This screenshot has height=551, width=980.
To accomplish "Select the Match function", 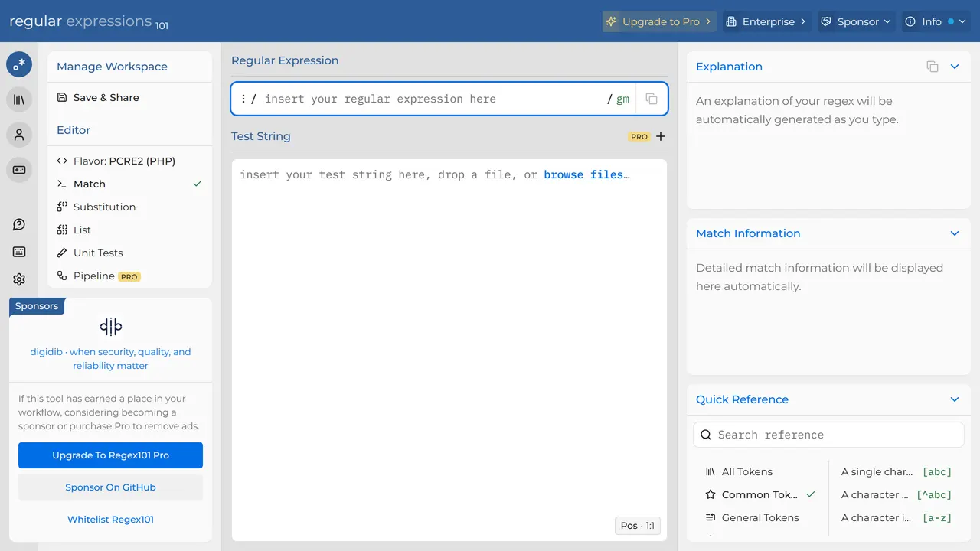I will pos(129,184).
